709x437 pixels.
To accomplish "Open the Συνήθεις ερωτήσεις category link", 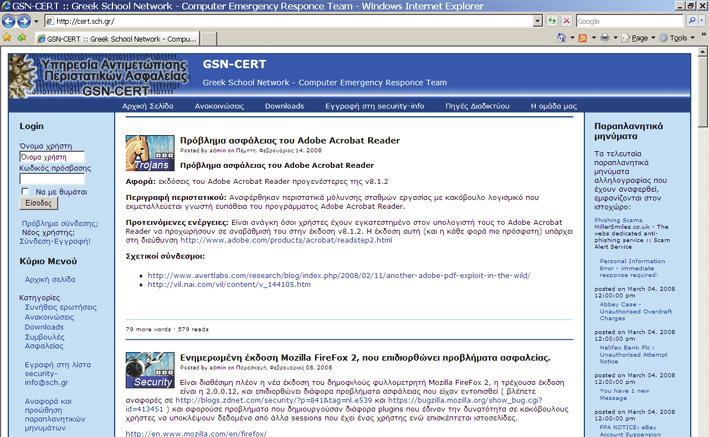I will pyautogui.click(x=61, y=307).
